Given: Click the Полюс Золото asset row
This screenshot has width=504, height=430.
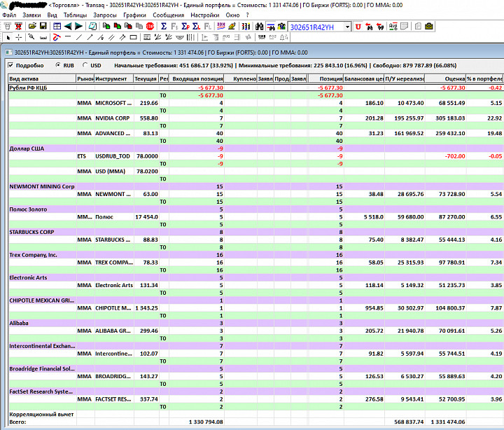Looking at the screenshot, I should click(256, 209).
